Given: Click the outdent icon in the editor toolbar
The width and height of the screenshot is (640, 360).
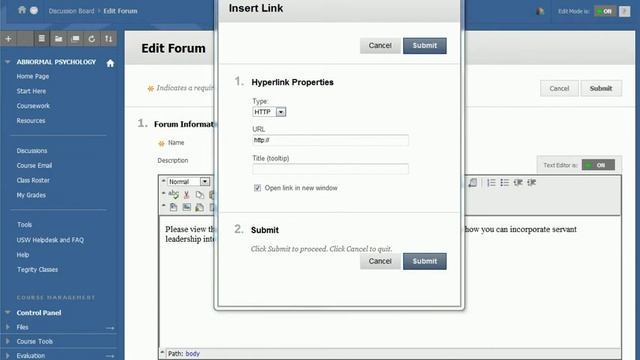Looking at the screenshot, I should pyautogui.click(x=518, y=182).
